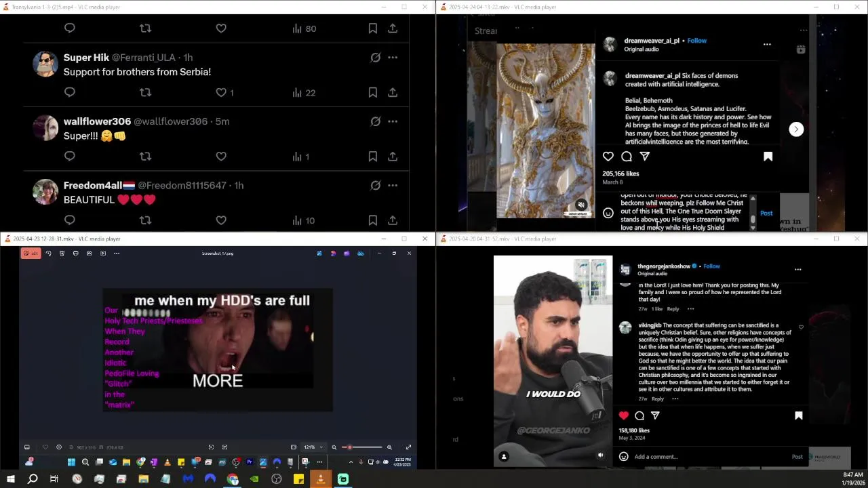Zoom out in Photos app
Viewport: 868px width, 488px height.
click(334, 447)
